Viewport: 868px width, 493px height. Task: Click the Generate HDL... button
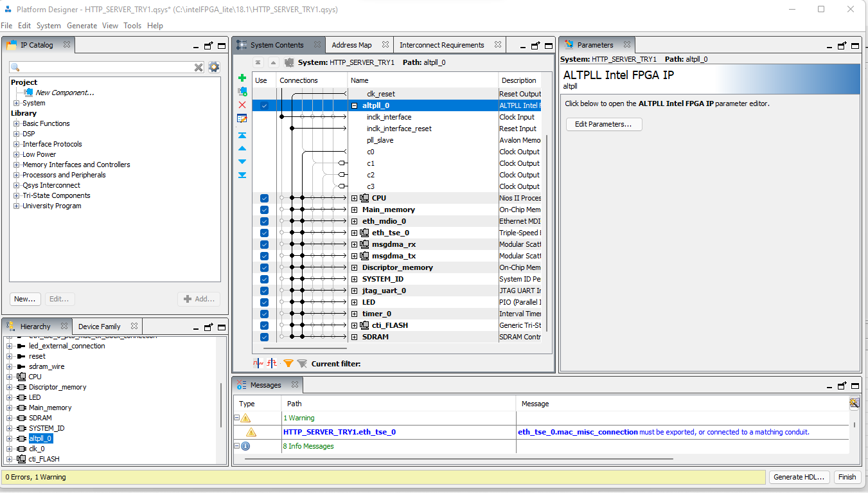(799, 477)
